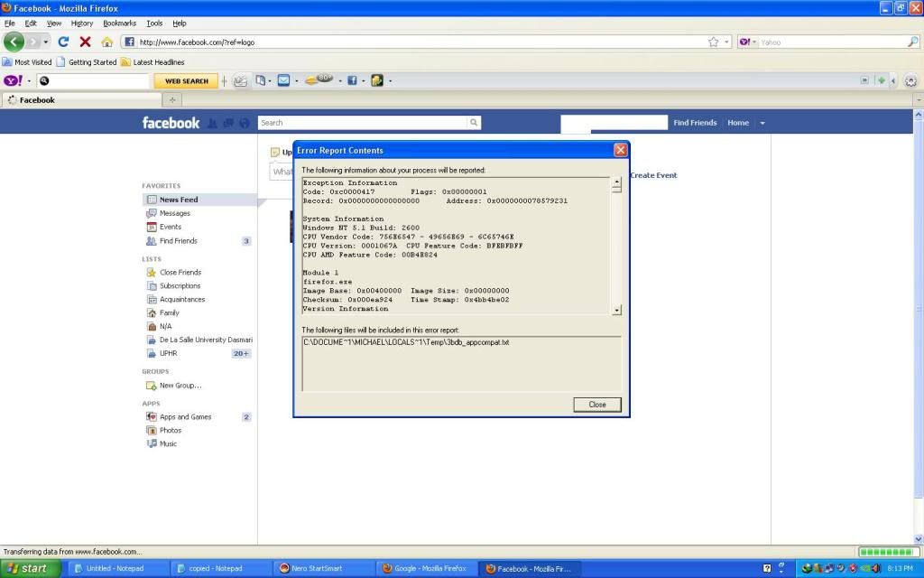Screen dimensions: 924x578
Task: Click the Facebook notifications globe icon
Action: [244, 123]
